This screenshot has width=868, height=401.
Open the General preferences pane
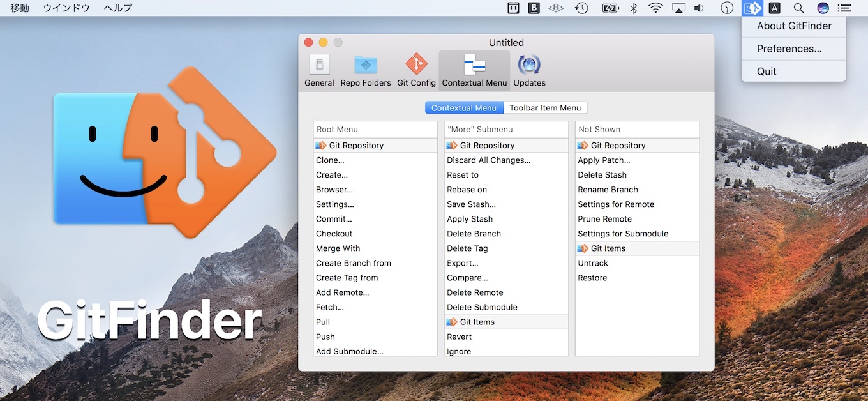318,69
